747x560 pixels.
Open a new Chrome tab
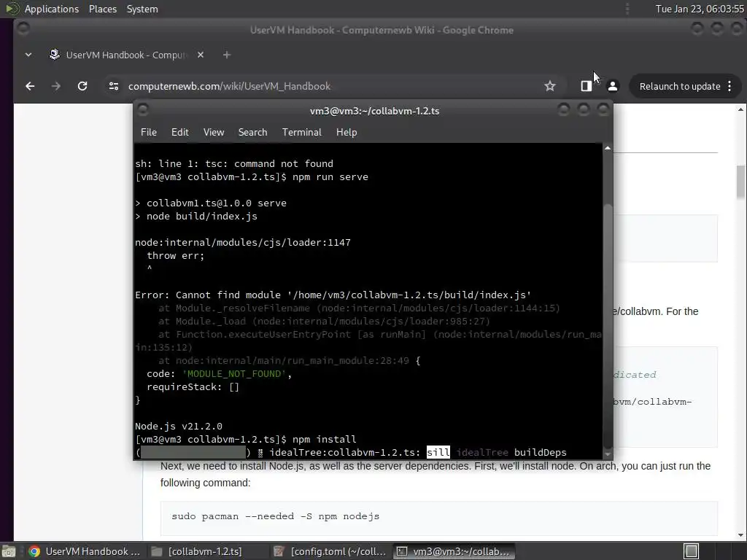227,55
